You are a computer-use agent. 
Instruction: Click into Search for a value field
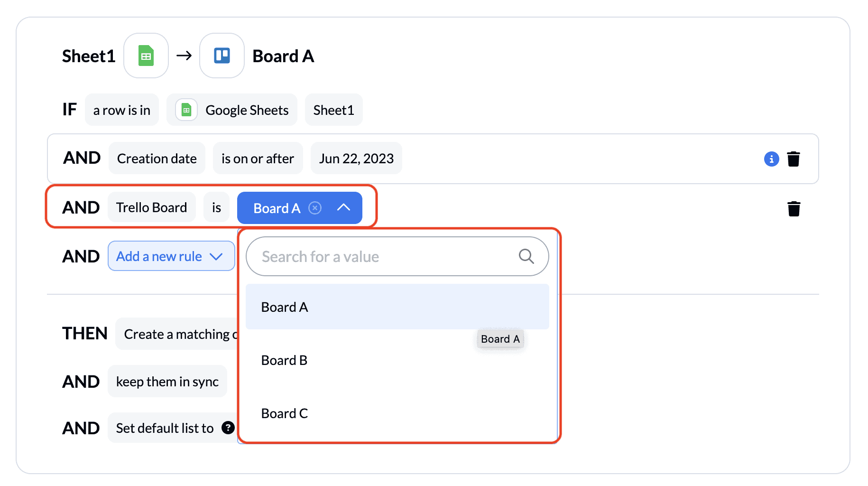(397, 256)
